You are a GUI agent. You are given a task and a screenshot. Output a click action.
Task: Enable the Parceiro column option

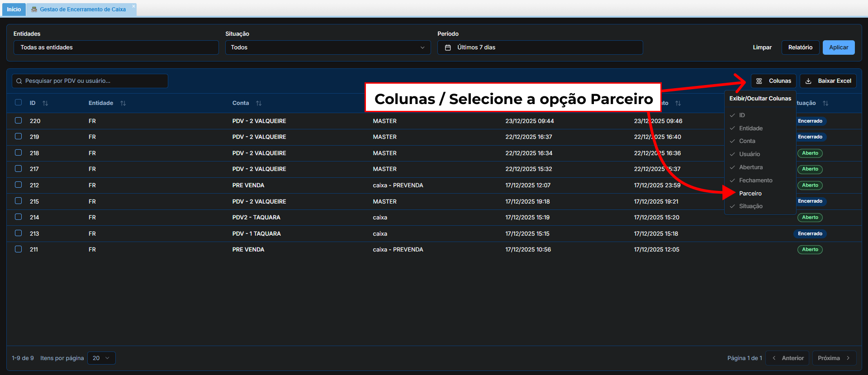pos(750,194)
